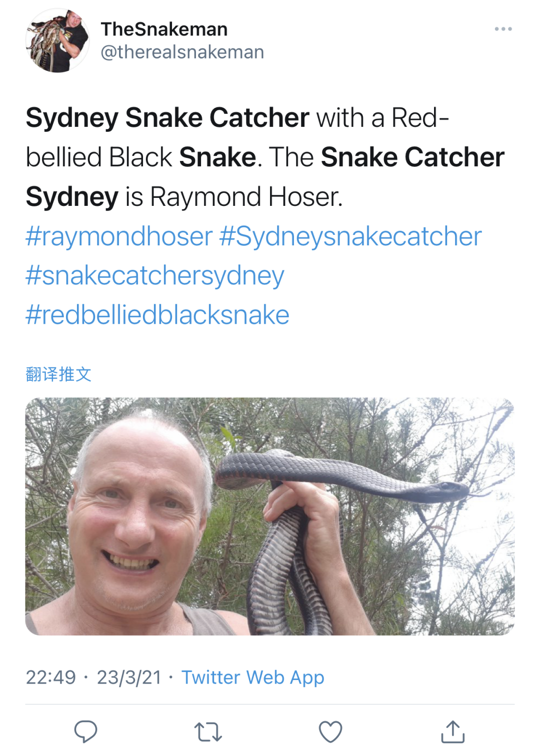The image size is (540, 756).
Task: Click the 23/3/21 tweet date
Action: (x=129, y=678)
